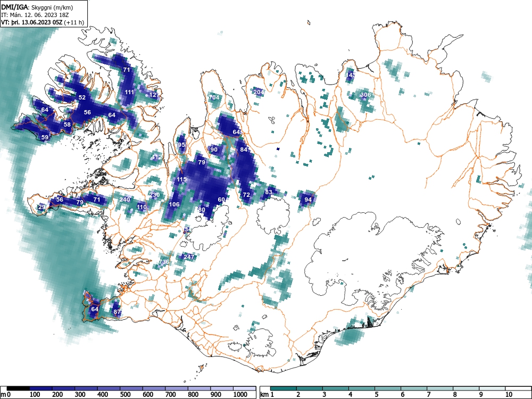
Task: Select the map label 58
Action: coord(67,124)
